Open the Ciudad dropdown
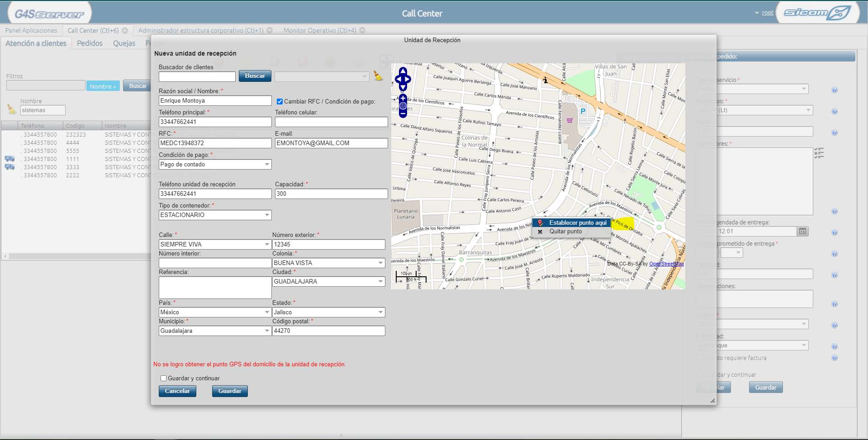The height and width of the screenshot is (440, 868). (x=380, y=282)
